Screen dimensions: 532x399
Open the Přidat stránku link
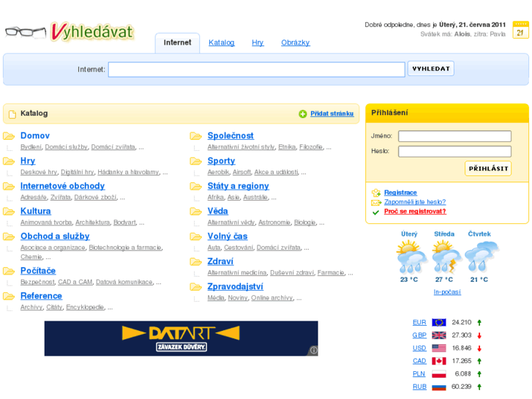pos(331,113)
